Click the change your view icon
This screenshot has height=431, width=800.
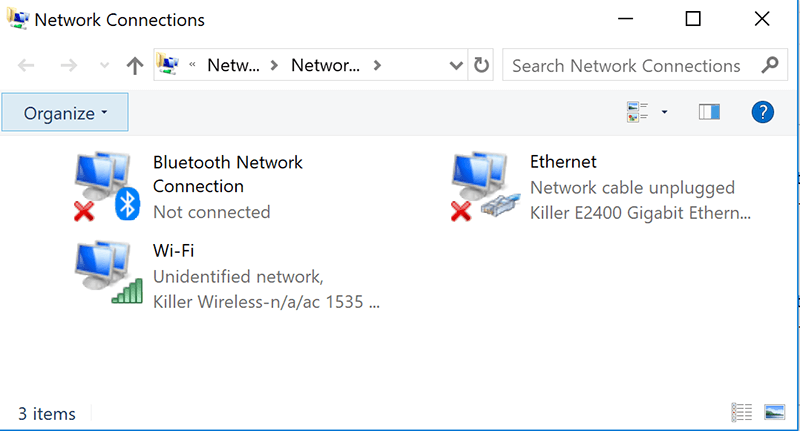click(637, 112)
